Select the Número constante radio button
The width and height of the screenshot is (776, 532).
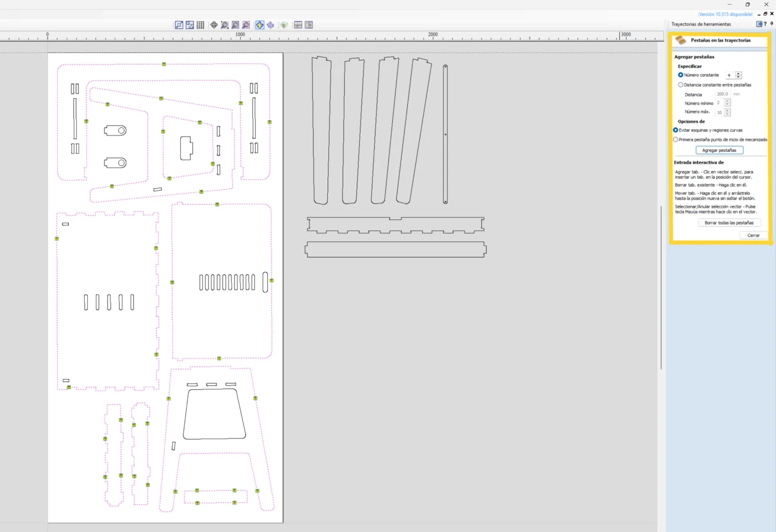pos(680,75)
